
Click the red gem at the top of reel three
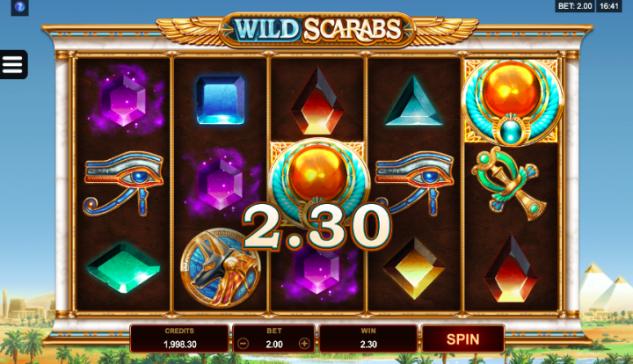pyautogui.click(x=317, y=101)
